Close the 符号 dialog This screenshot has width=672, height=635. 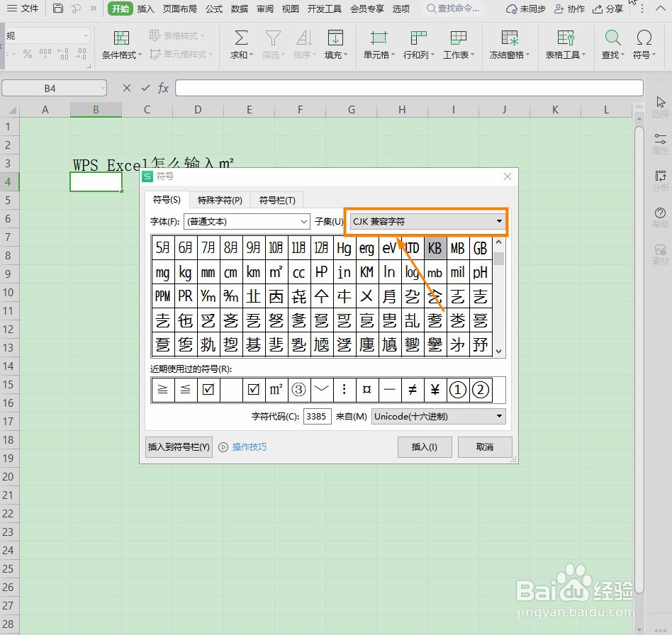point(508,176)
